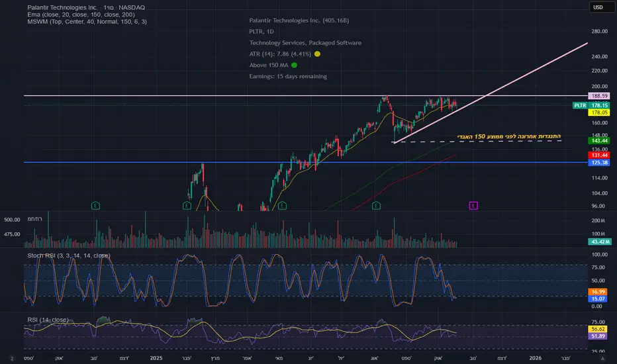
Task: Click the blue 125.38 price label
Action: point(599,163)
